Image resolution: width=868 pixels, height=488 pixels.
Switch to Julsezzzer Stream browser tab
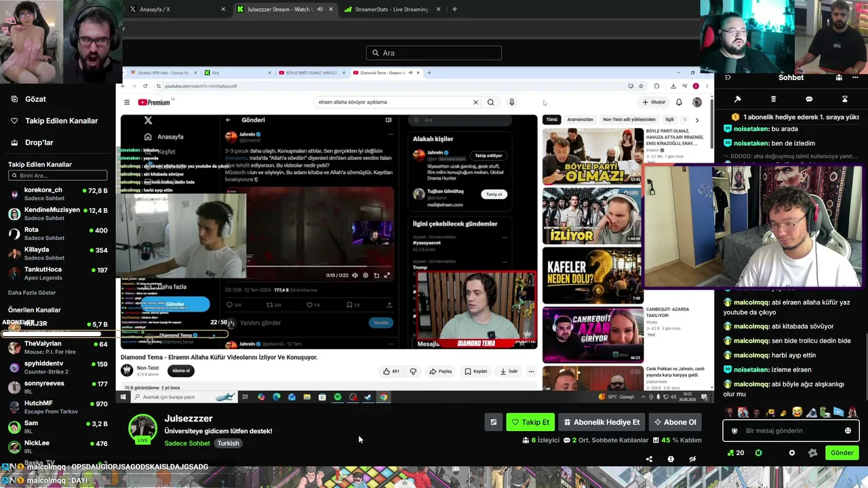285,9
